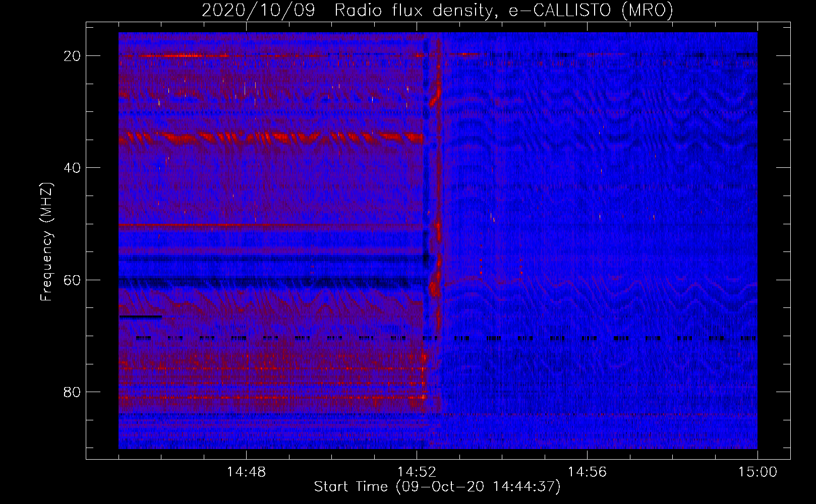This screenshot has height=504, width=816.
Task: Click the 14:56 time tick label
Action: click(x=587, y=472)
